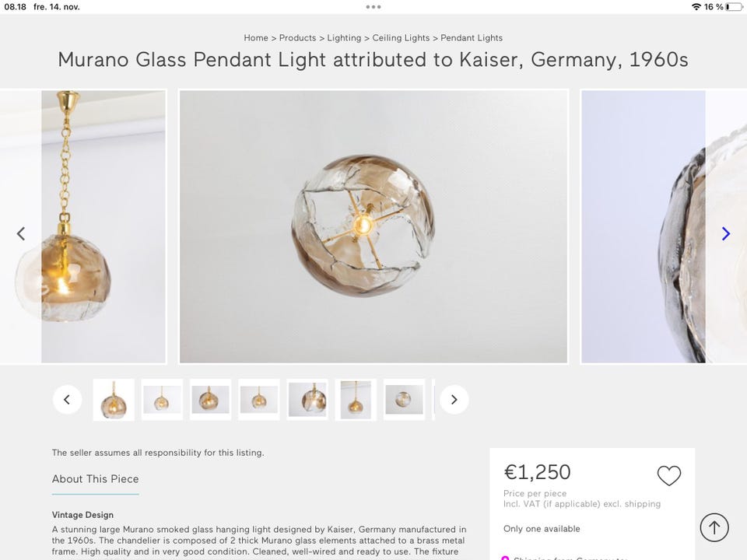Open the Pendant Lights category link
Viewport: 747px width, 560px height.
[x=472, y=37]
